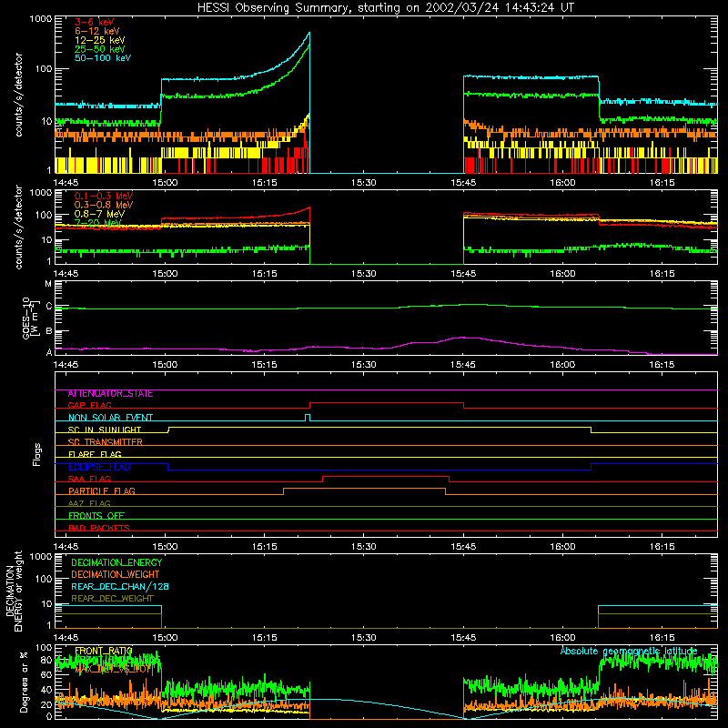728x728 pixels.
Task: Select the ATTENUATOR_STATE flag label
Action: coord(110,394)
